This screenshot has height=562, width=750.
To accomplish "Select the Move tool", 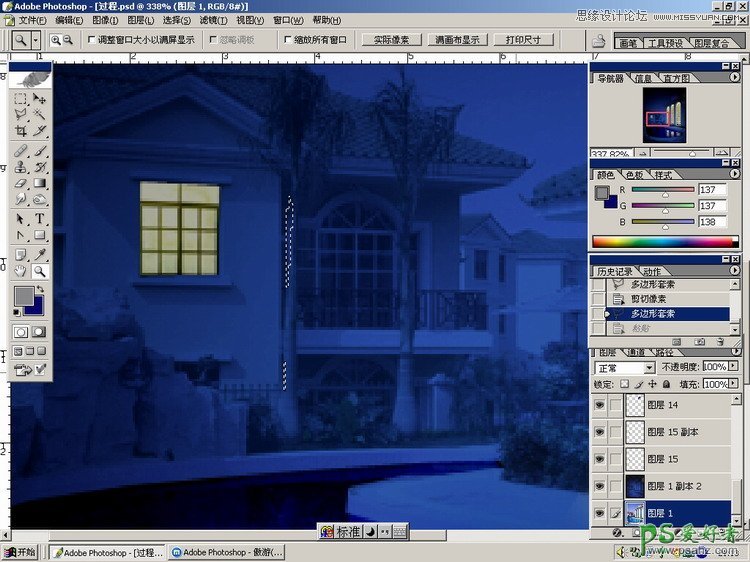I will click(x=40, y=99).
